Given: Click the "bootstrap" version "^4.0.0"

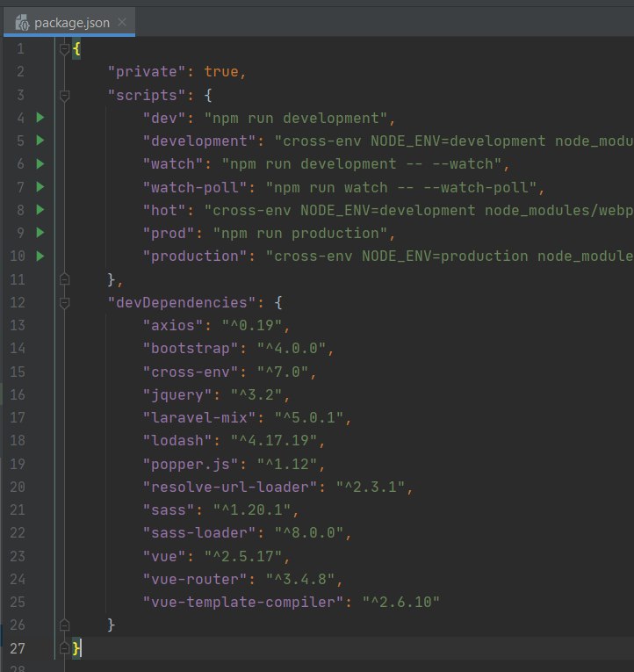Looking at the screenshot, I should (292, 348).
